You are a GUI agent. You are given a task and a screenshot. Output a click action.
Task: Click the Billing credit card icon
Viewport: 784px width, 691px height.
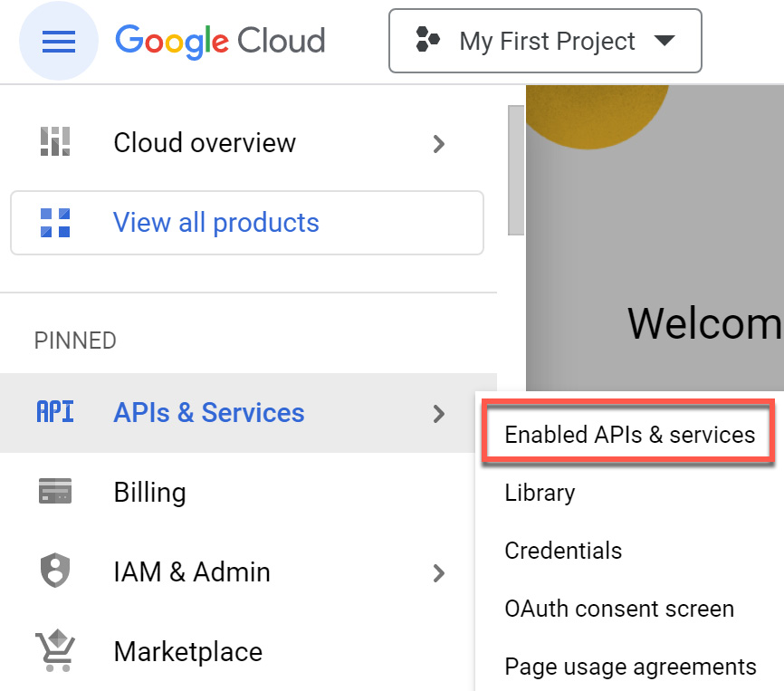(x=55, y=491)
